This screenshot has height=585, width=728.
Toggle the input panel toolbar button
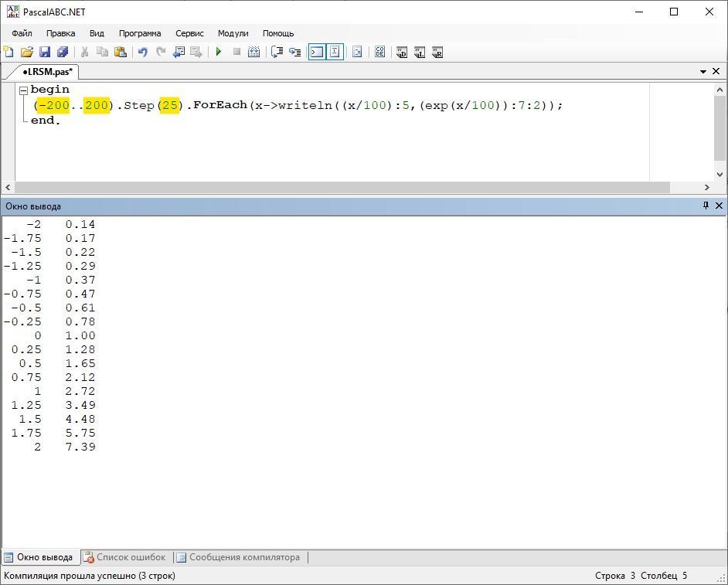click(335, 52)
